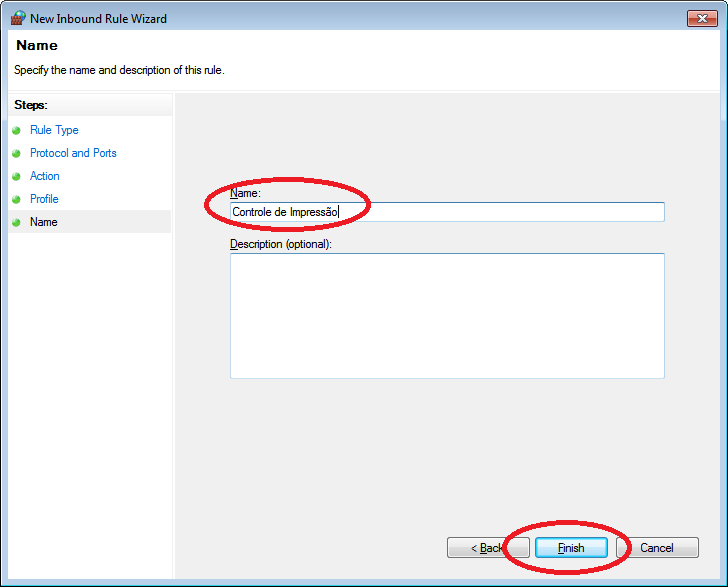Screen dimensions: 728x587
Task: Go to the Action step
Action: (x=45, y=176)
